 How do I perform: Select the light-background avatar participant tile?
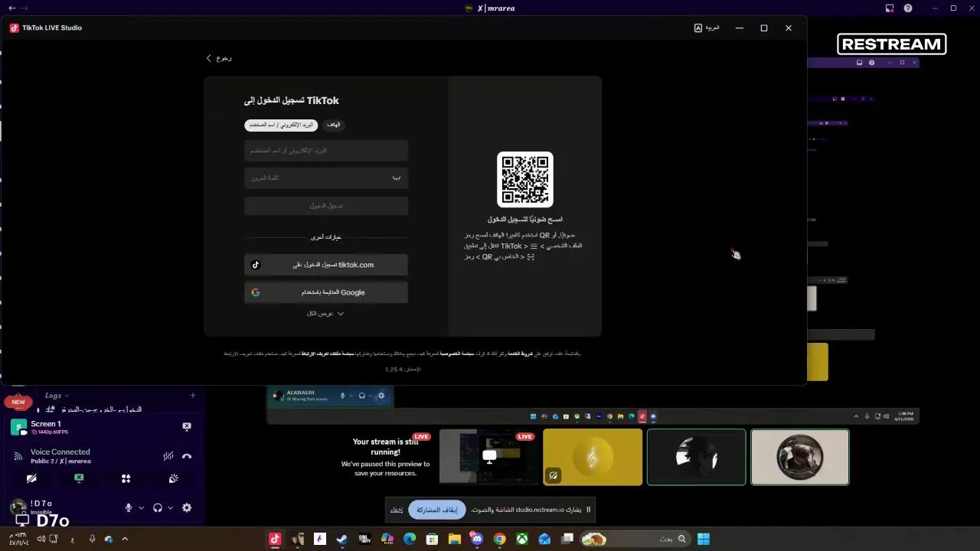click(x=800, y=457)
